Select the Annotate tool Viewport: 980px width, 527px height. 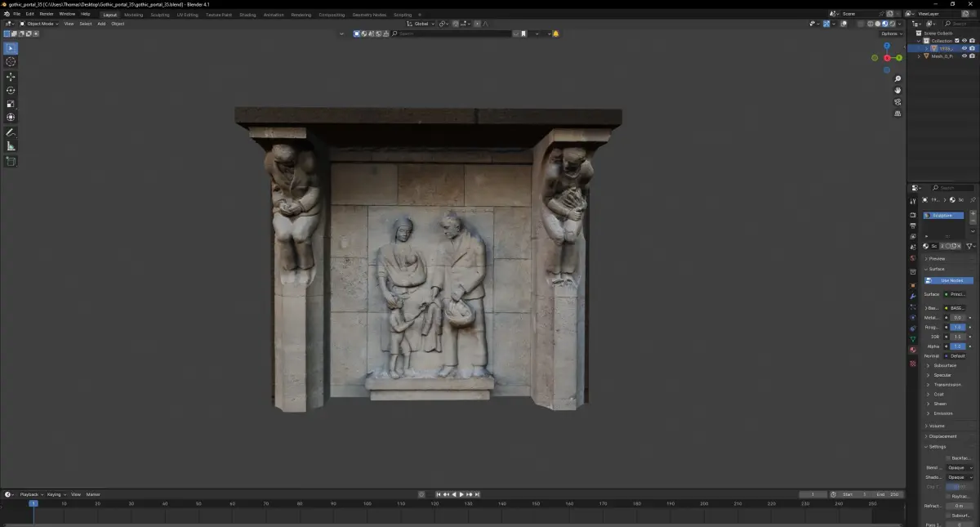tap(11, 132)
